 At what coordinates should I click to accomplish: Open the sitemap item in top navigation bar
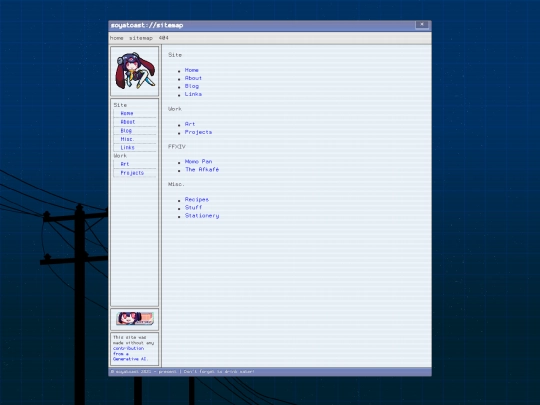coord(141,38)
